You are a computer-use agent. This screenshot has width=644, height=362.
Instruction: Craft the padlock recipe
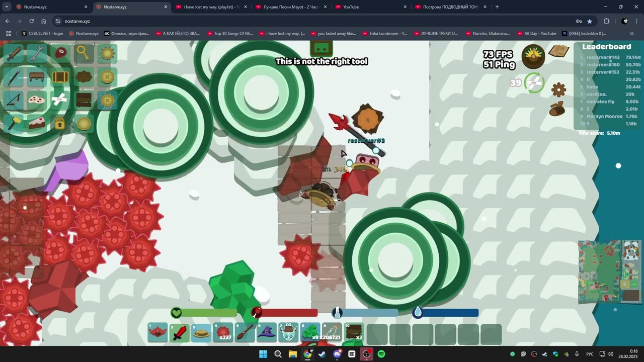click(60, 123)
